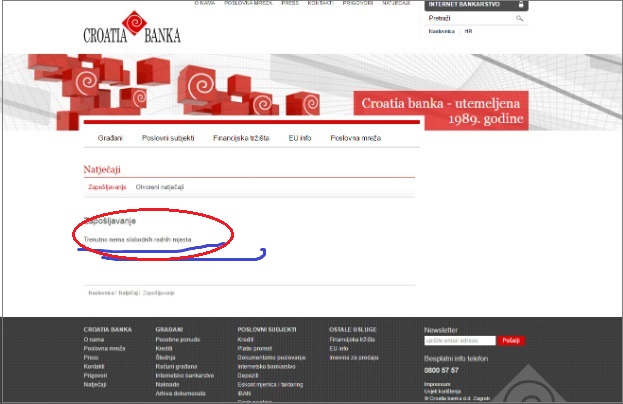The image size is (623, 404).
Task: Open Računi građana in the footer
Action: point(176,366)
